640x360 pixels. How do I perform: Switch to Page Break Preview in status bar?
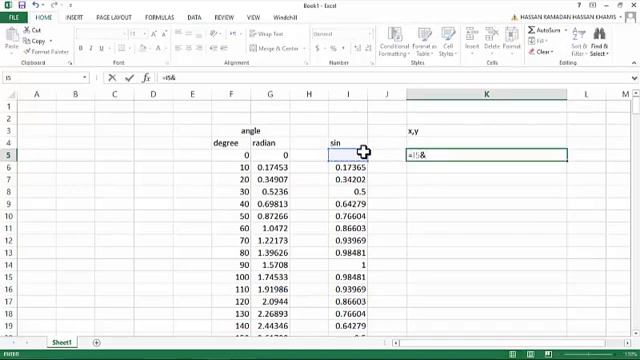(x=548, y=354)
